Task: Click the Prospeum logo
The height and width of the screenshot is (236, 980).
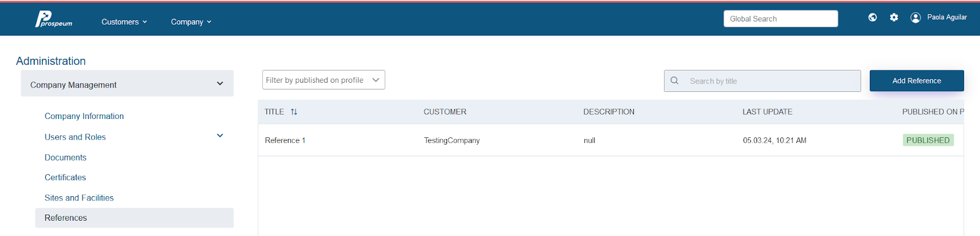Action: 54,20
